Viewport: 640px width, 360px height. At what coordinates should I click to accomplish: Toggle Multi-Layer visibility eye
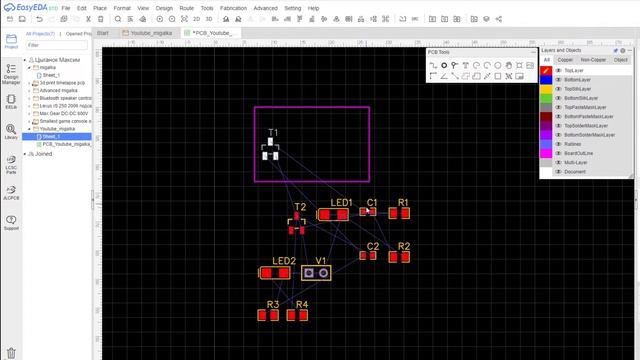click(558, 162)
